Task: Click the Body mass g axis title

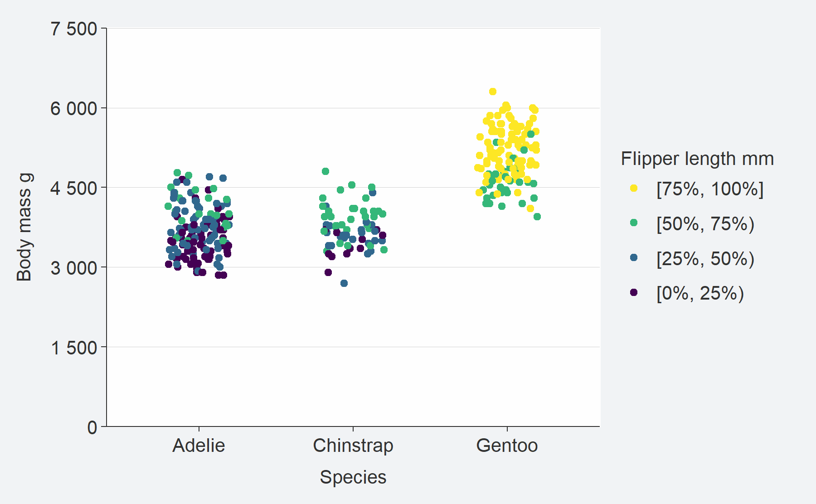Action: point(24,227)
